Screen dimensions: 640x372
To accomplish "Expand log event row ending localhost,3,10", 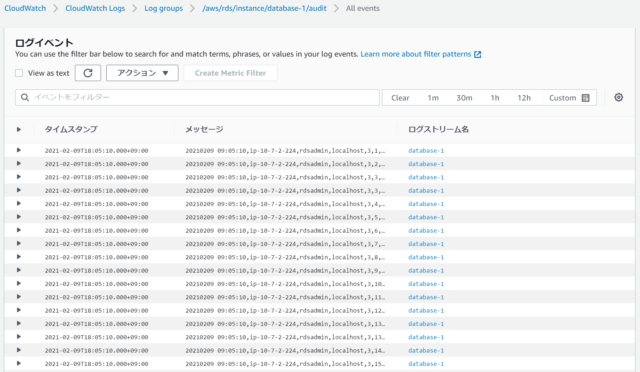I will [x=18, y=283].
